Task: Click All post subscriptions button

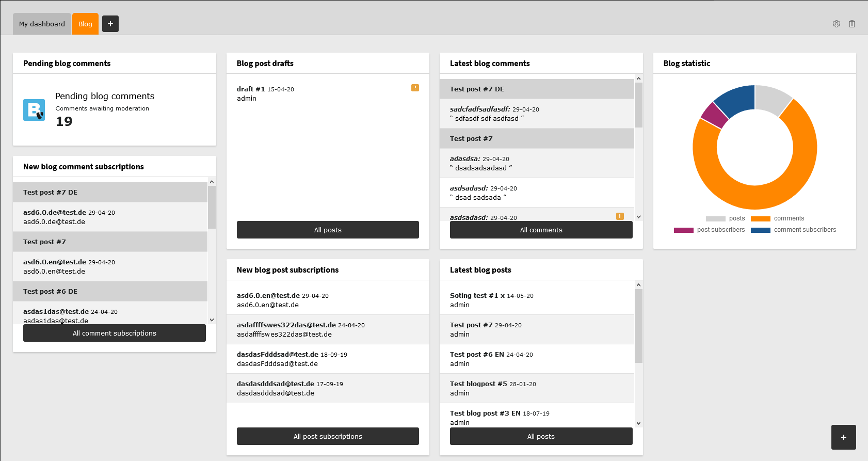Action: [x=328, y=436]
